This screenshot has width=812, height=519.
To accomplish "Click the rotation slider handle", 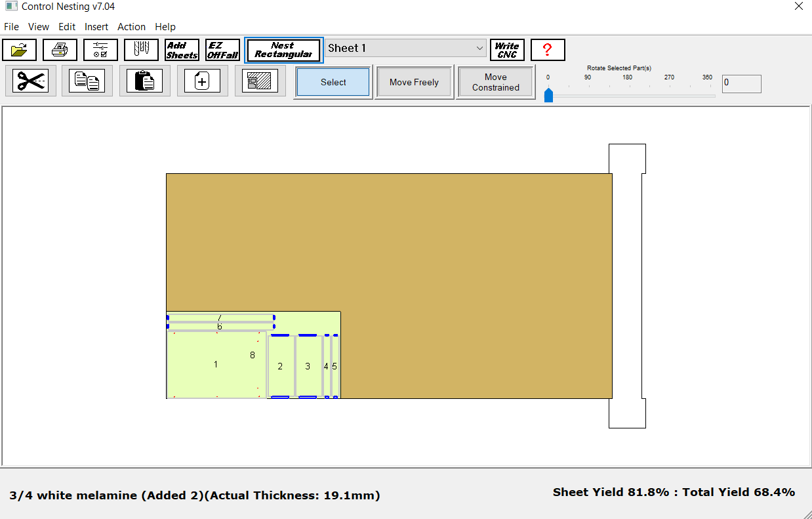I will pos(549,96).
